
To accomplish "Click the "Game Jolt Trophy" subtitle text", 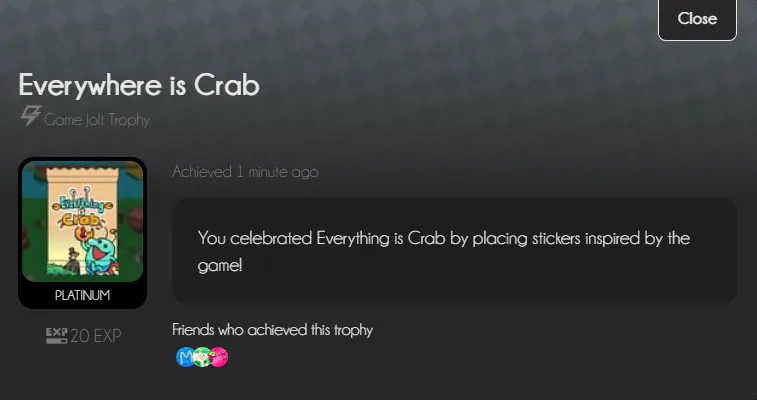I will tap(97, 120).
